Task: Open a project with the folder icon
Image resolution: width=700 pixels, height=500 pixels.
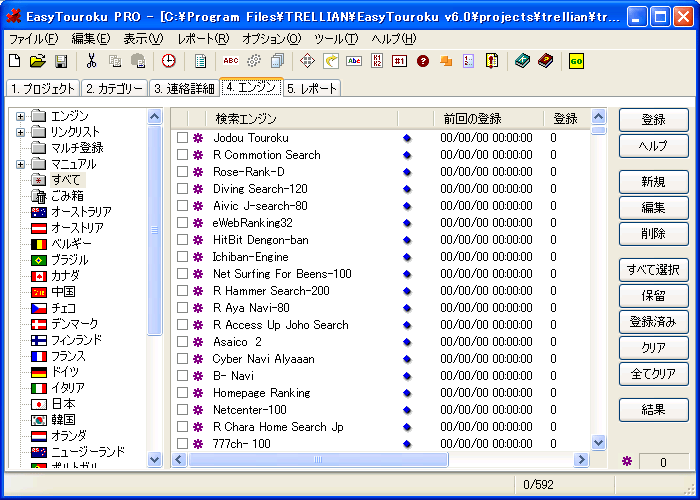Action: [38, 61]
